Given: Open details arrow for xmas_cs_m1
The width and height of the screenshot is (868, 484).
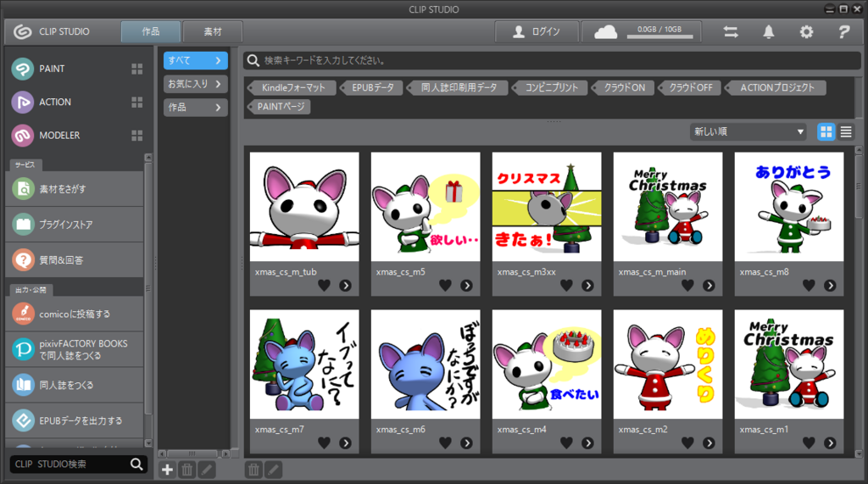Looking at the screenshot, I should point(831,442).
